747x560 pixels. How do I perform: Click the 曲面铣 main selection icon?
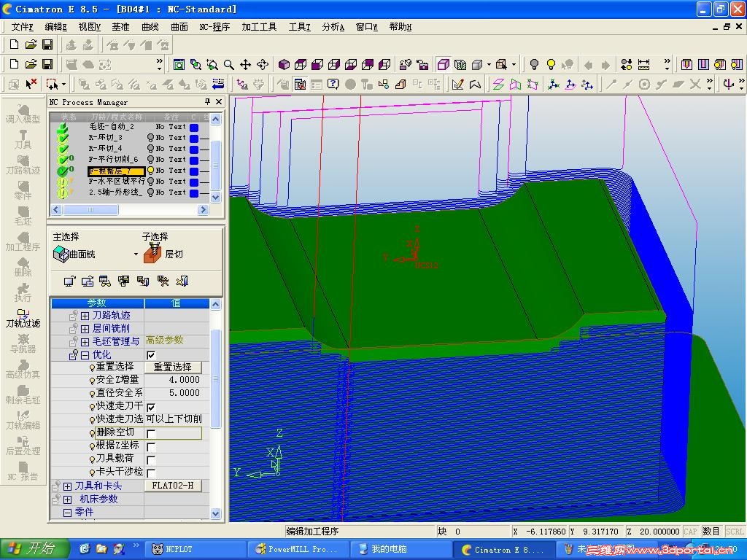coord(61,254)
